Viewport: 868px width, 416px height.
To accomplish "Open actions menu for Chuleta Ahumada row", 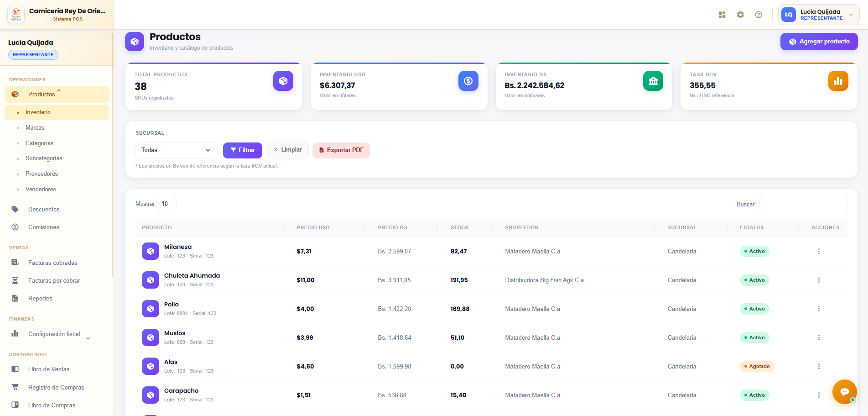I will (819, 280).
